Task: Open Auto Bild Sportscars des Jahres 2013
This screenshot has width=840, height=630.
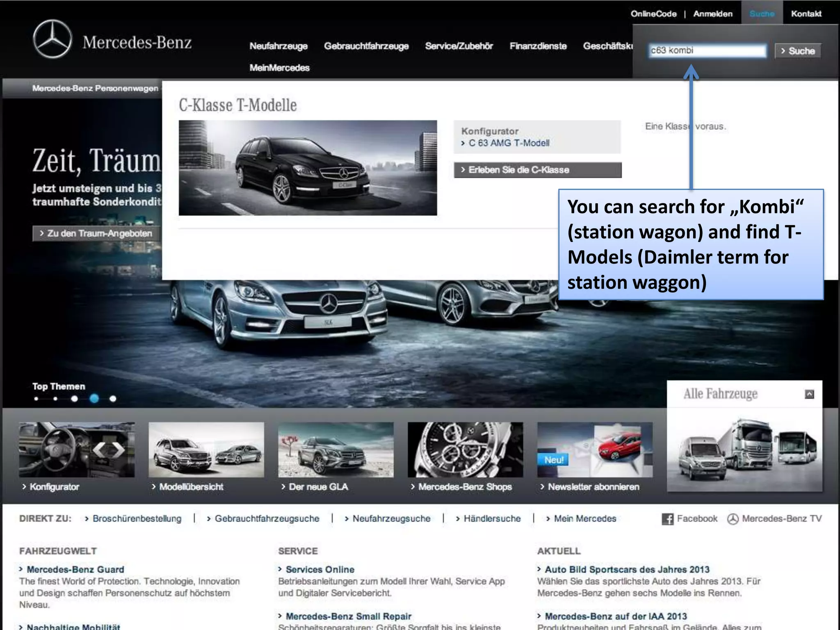Action: (x=627, y=570)
